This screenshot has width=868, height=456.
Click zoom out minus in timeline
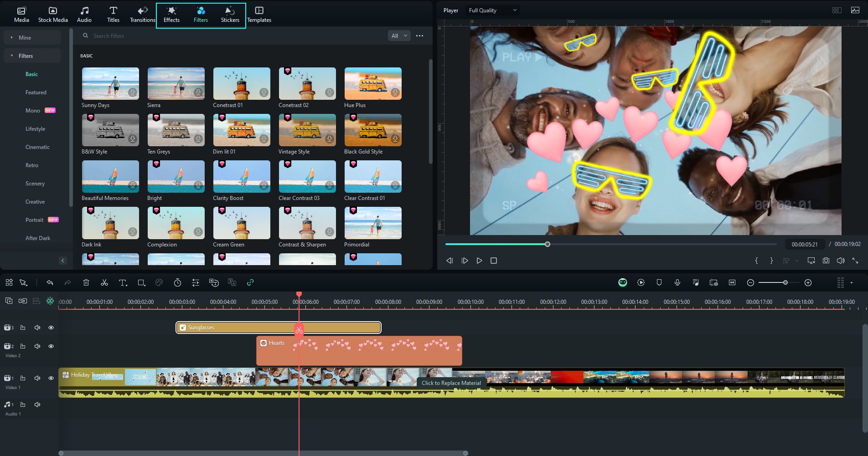click(x=750, y=282)
